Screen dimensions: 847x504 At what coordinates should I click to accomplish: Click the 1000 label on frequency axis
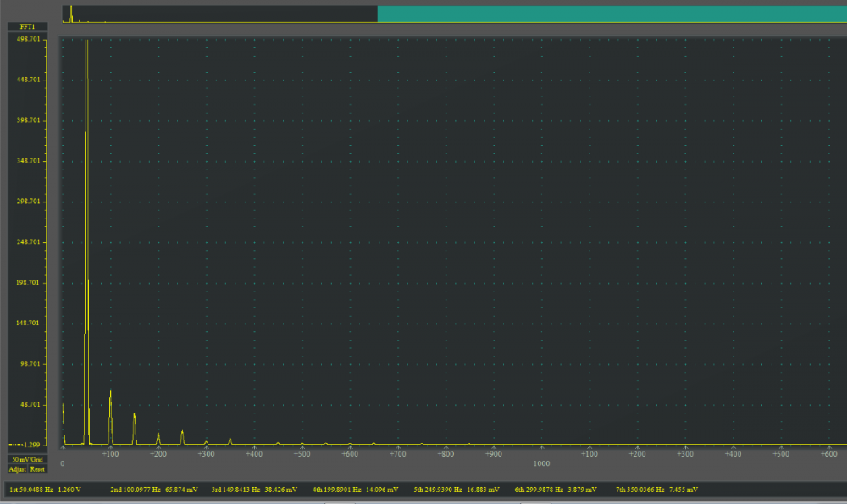[x=541, y=463]
